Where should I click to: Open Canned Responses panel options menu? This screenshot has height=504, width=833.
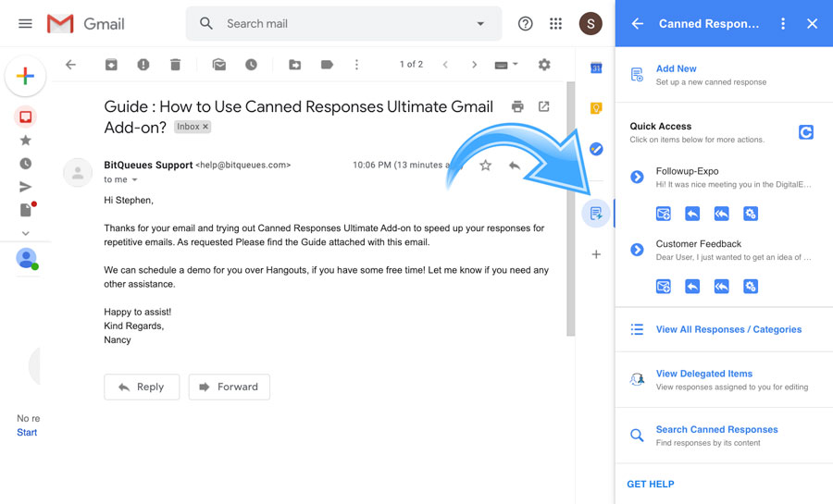tap(782, 23)
